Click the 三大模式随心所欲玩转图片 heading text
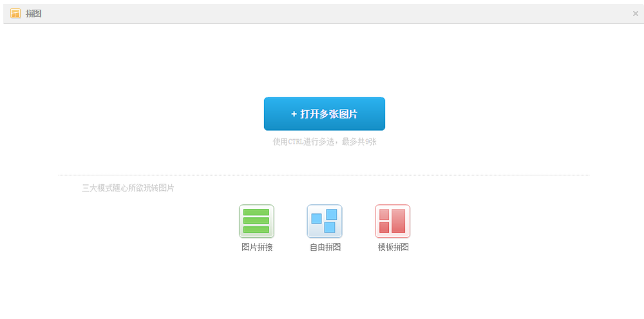 coord(128,188)
